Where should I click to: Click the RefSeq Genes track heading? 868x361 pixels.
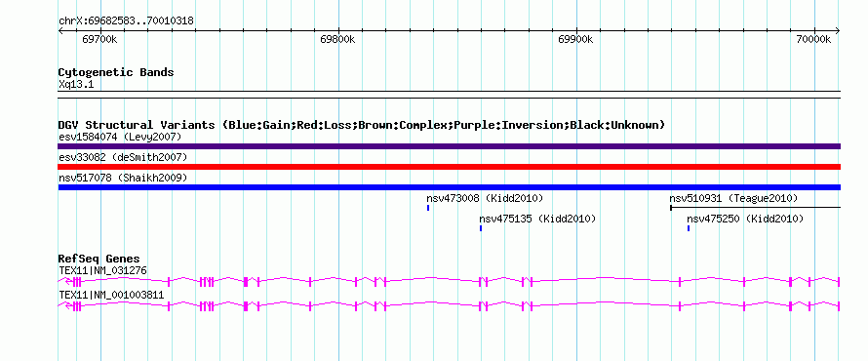point(99,259)
